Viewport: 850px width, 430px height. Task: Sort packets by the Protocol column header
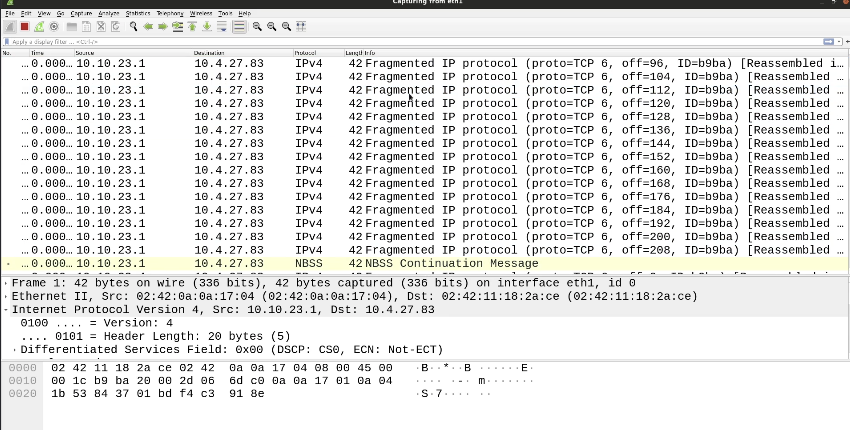(x=305, y=52)
